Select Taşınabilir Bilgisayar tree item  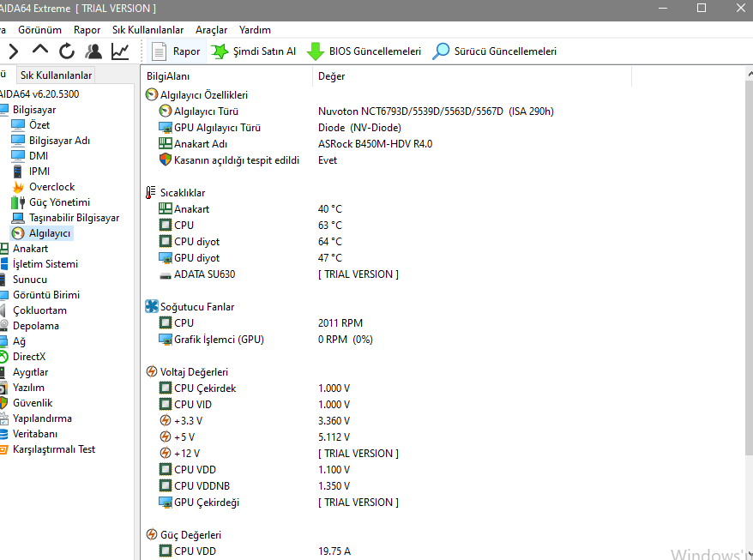[74, 218]
